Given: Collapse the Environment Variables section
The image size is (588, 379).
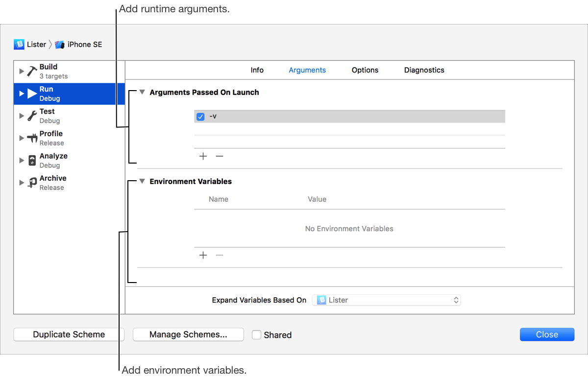Looking at the screenshot, I should [x=142, y=181].
